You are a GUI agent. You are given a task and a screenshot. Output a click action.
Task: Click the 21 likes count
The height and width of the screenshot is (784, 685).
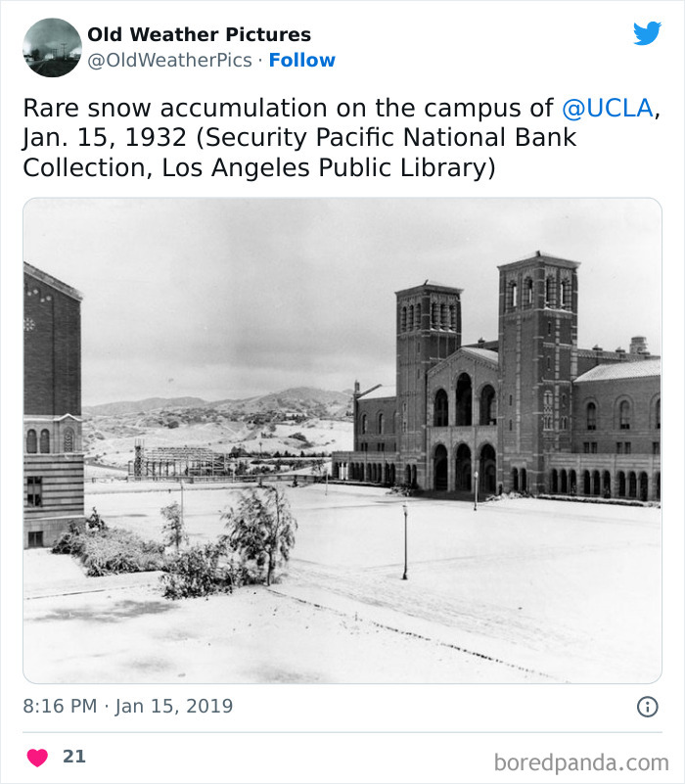click(74, 757)
